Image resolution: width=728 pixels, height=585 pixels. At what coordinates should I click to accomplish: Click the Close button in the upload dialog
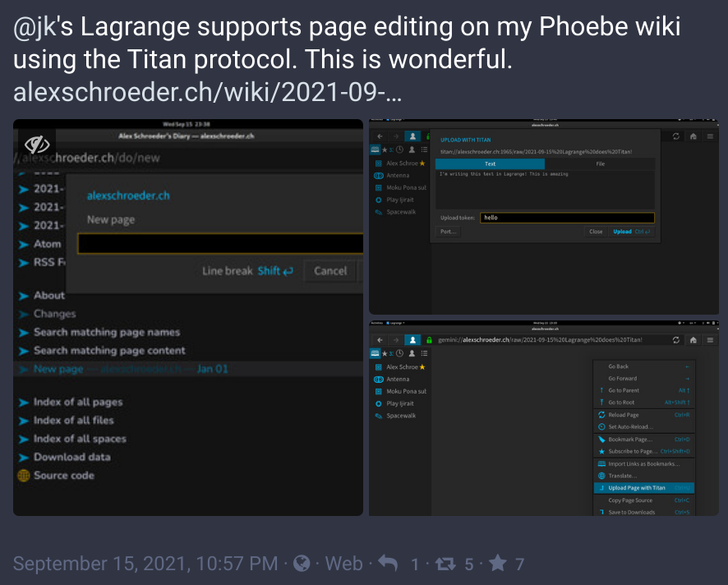click(x=596, y=232)
